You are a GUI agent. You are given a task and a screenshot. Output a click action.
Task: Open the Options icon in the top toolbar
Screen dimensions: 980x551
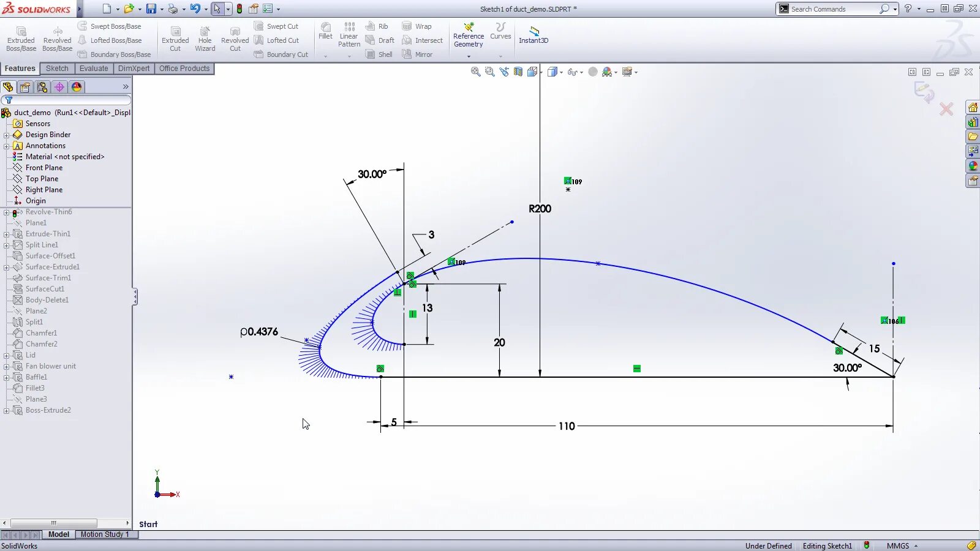268,9
